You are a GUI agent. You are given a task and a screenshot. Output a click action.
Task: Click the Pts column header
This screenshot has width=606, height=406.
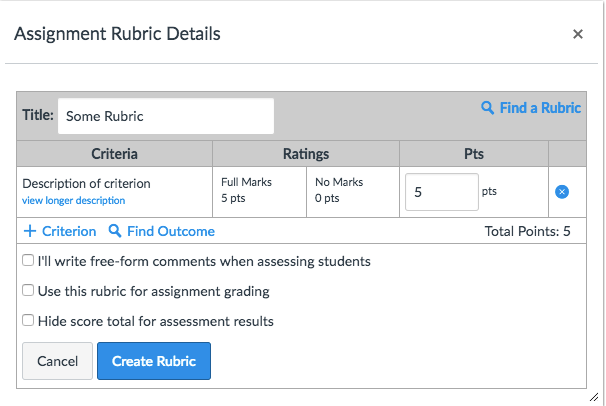coord(474,154)
